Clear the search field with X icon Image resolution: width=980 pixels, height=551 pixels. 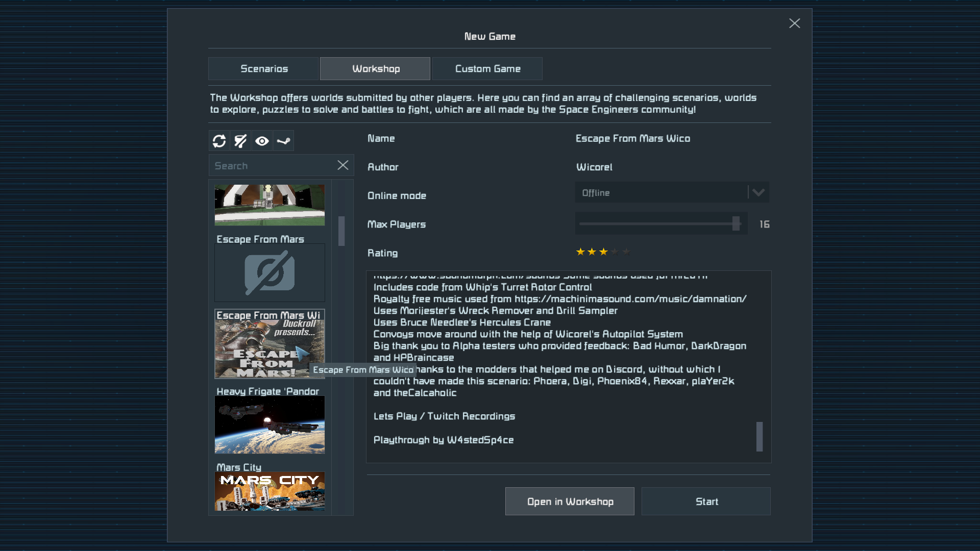(343, 165)
